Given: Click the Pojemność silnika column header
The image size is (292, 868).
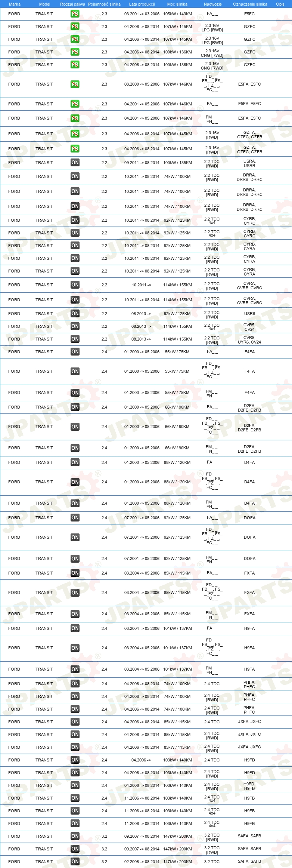Looking at the screenshot, I should tap(104, 4).
